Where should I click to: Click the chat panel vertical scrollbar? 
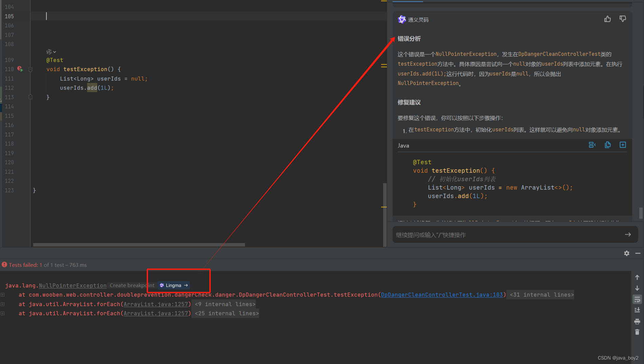pos(641,213)
